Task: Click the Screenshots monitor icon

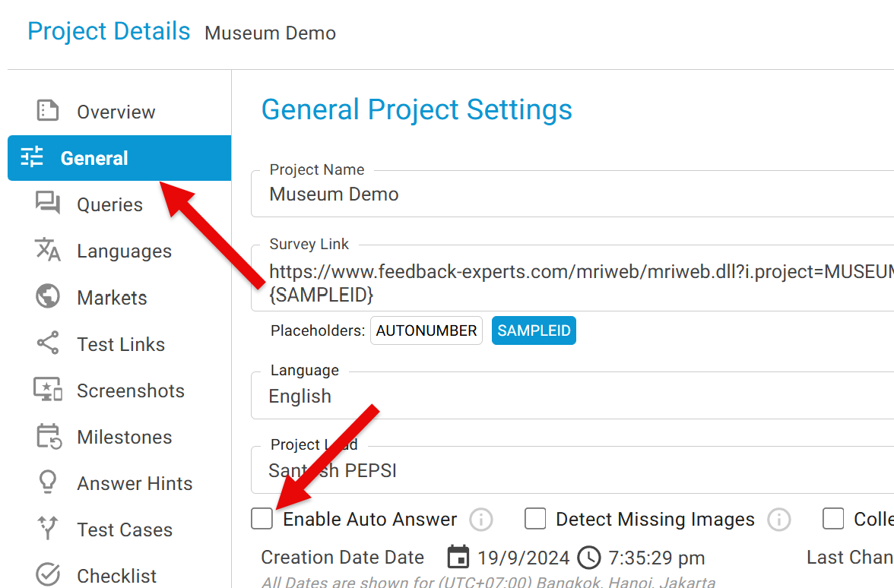Action: coord(48,390)
